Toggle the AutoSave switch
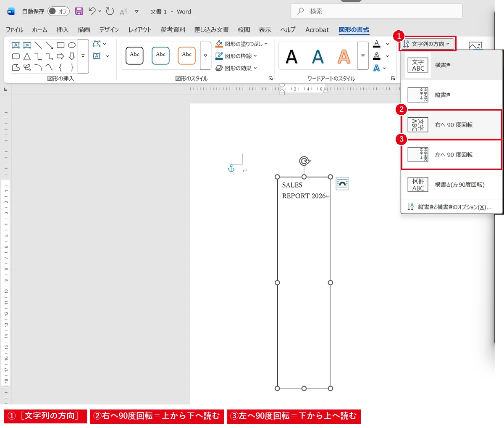 pyautogui.click(x=58, y=11)
